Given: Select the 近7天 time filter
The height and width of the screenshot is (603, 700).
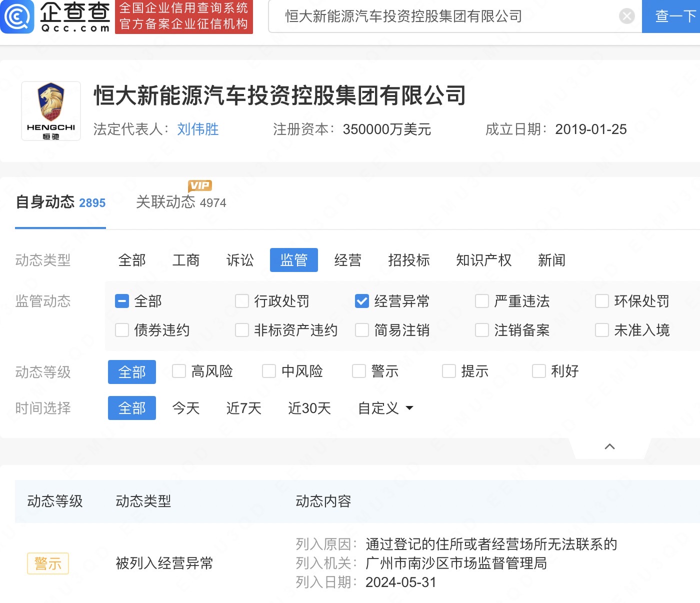Looking at the screenshot, I should (243, 408).
